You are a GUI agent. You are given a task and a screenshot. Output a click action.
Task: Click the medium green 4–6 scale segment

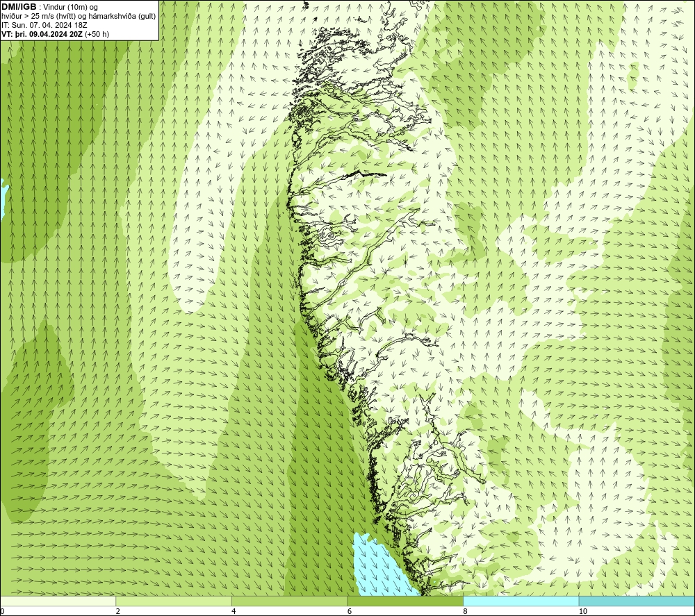coord(289,601)
